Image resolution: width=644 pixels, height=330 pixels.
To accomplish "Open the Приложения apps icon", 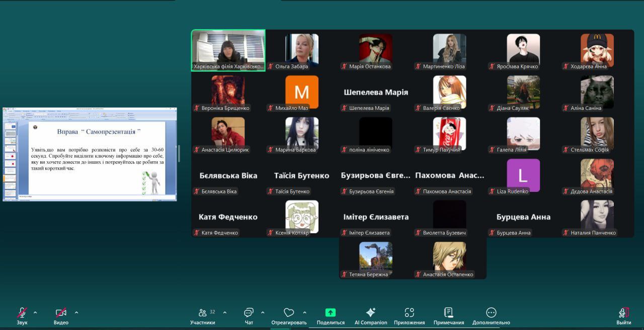I will coord(409,313).
